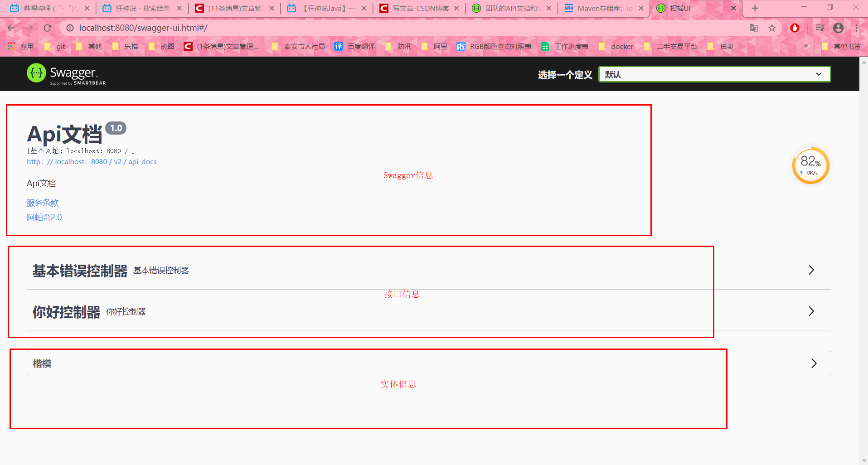Open the 文章管理 CSDN bookmark
The width and height of the screenshot is (868, 465).
[221, 46]
